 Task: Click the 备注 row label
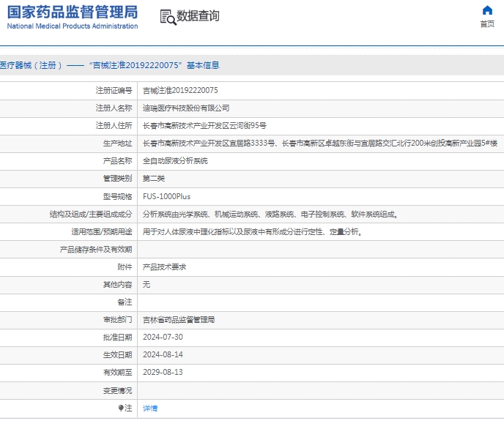(125, 302)
